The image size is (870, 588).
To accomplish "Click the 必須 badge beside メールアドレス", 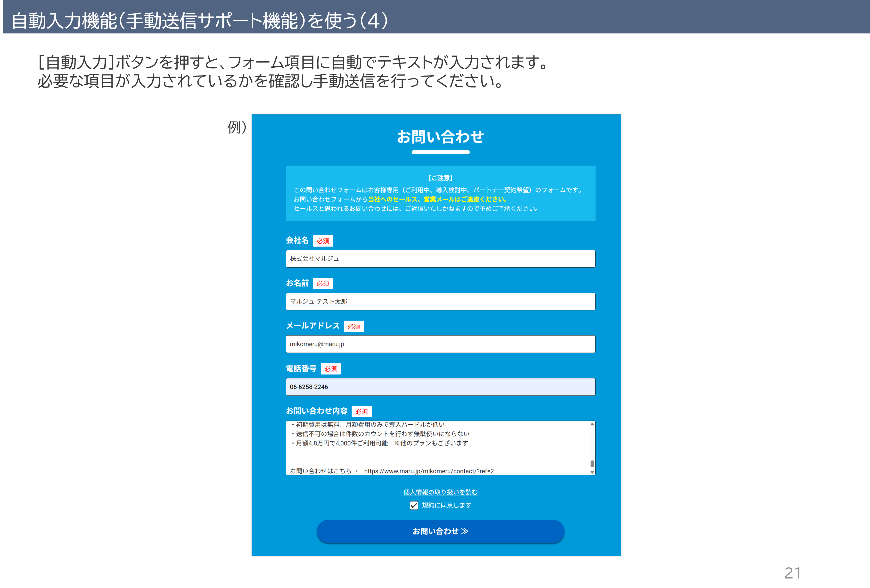I will [354, 326].
